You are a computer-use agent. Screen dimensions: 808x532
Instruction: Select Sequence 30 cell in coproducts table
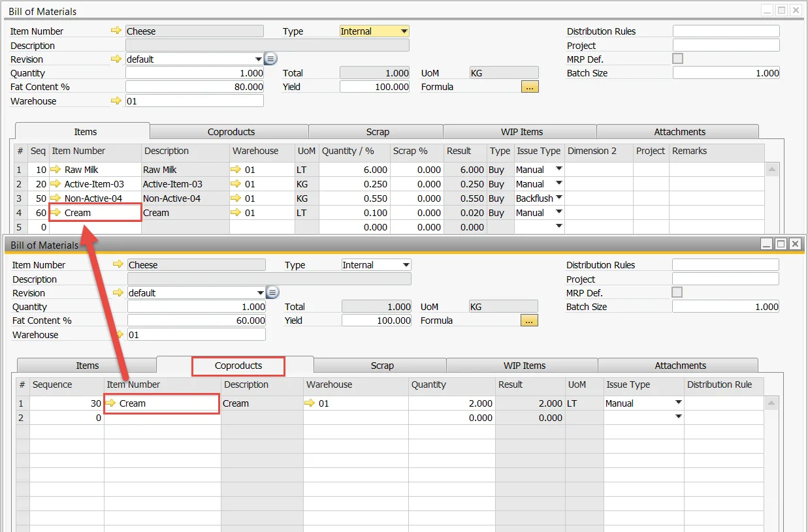pyautogui.click(x=67, y=403)
